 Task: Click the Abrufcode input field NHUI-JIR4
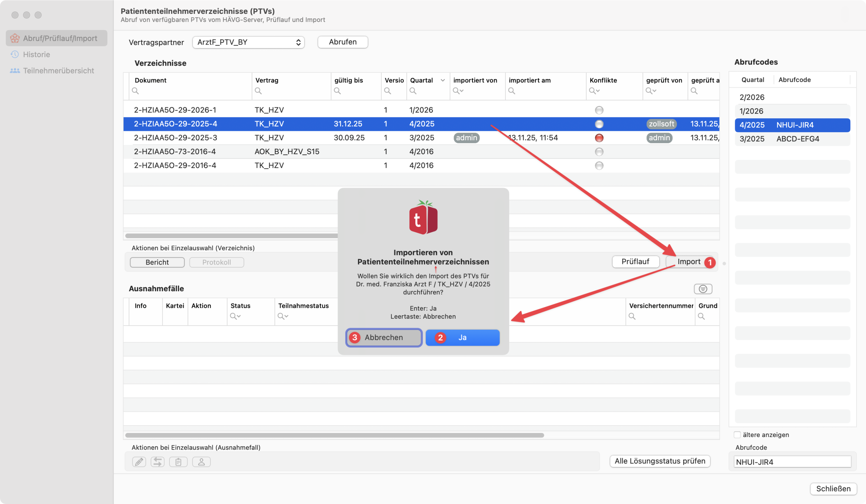(792, 462)
